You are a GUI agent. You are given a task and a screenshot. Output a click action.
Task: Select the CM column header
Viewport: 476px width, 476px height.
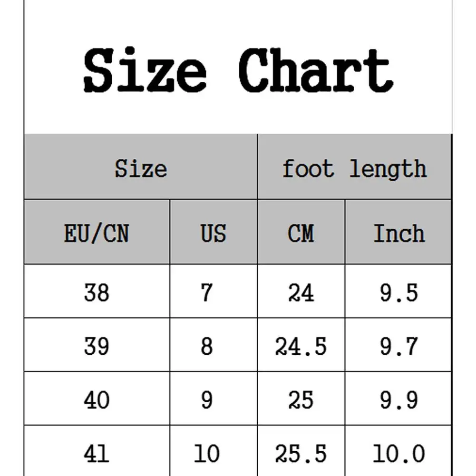[301, 233]
